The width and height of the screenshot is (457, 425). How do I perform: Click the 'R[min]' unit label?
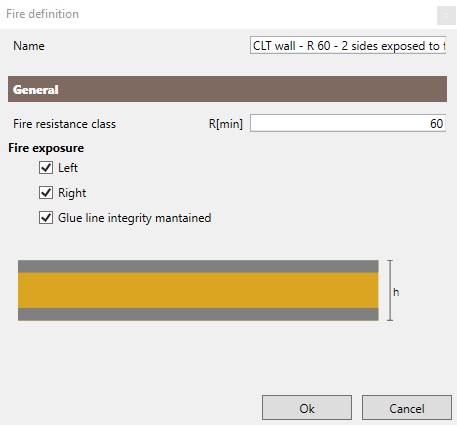tap(226, 124)
